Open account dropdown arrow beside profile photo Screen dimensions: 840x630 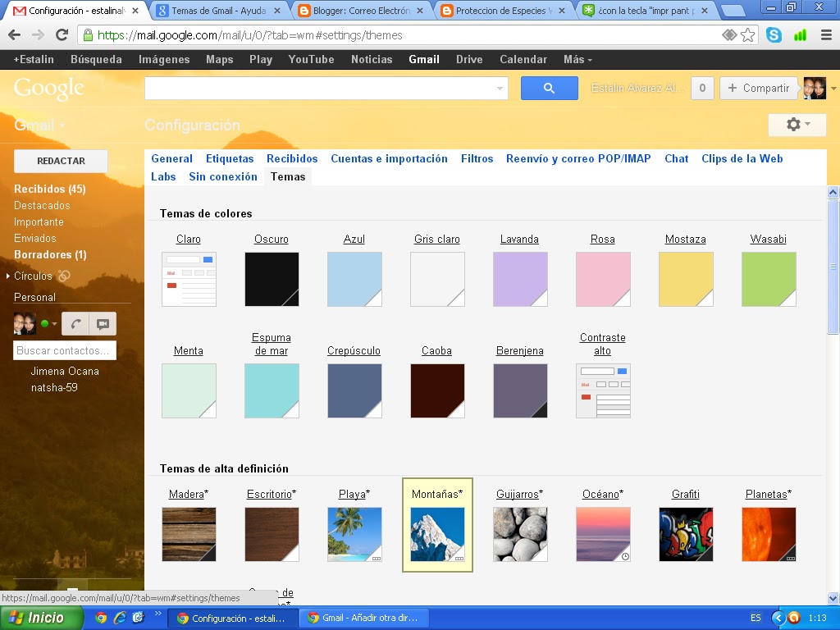click(833, 89)
